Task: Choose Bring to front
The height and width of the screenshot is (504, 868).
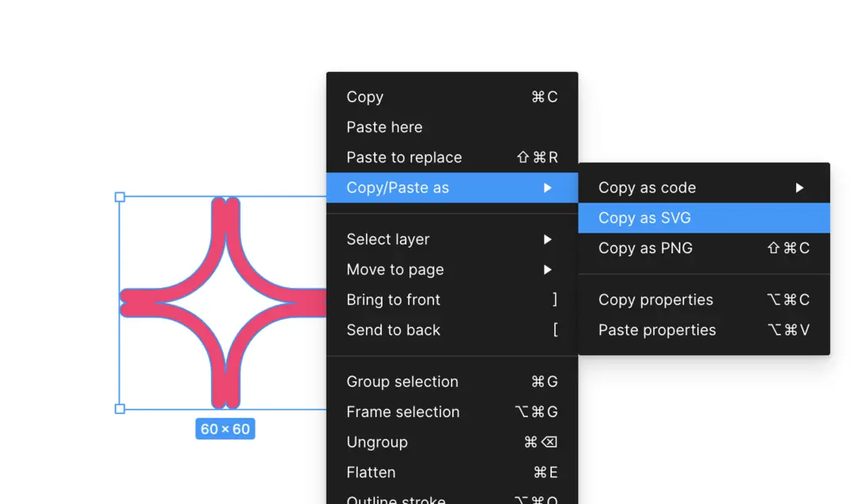Action: pos(394,300)
